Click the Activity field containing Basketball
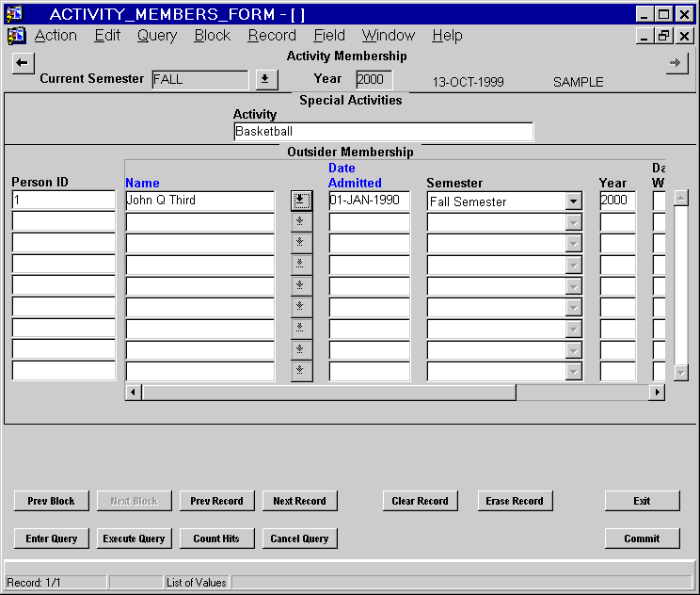 384,132
